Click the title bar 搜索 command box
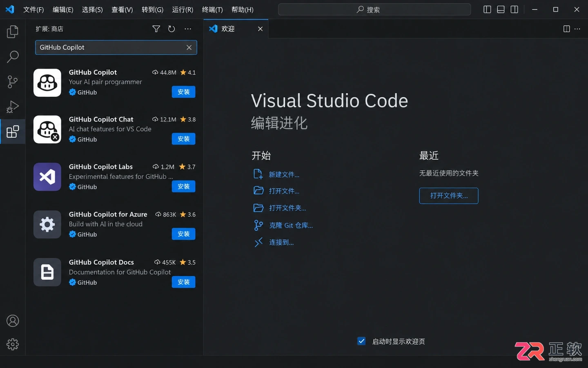588x368 pixels. point(374,9)
